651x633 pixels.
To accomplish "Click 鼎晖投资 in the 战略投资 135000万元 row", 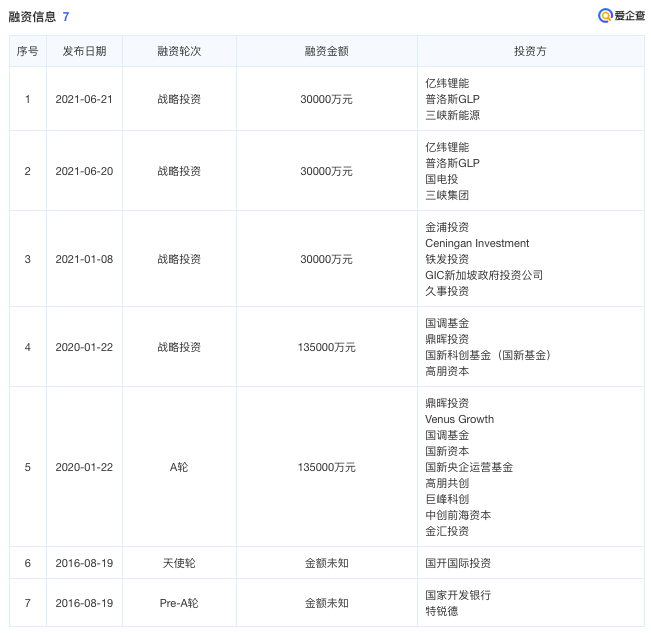I will pos(447,339).
